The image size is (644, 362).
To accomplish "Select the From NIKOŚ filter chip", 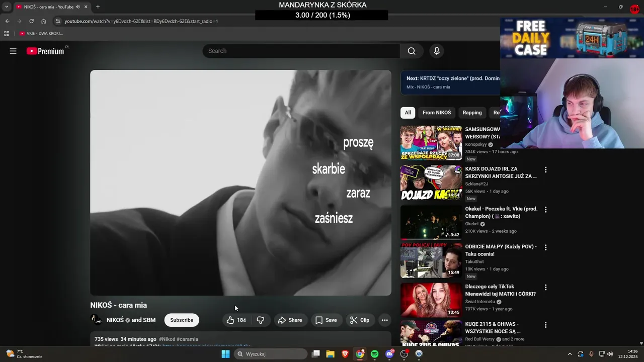I will pyautogui.click(x=437, y=113).
